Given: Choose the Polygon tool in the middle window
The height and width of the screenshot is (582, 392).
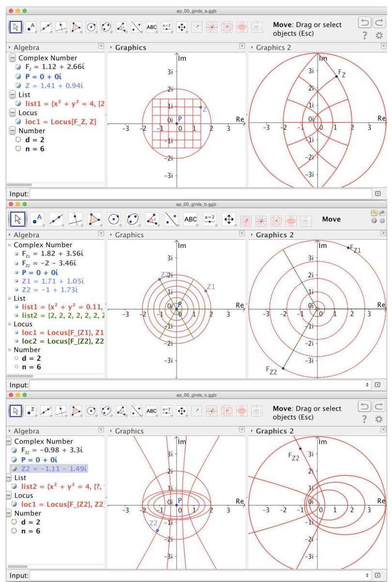Looking at the screenshot, I should pos(94,219).
